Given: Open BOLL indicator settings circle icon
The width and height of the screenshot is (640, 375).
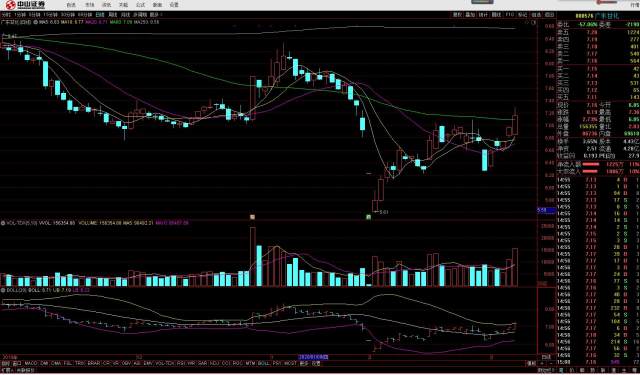Looking at the screenshot, I should [x=3, y=290].
